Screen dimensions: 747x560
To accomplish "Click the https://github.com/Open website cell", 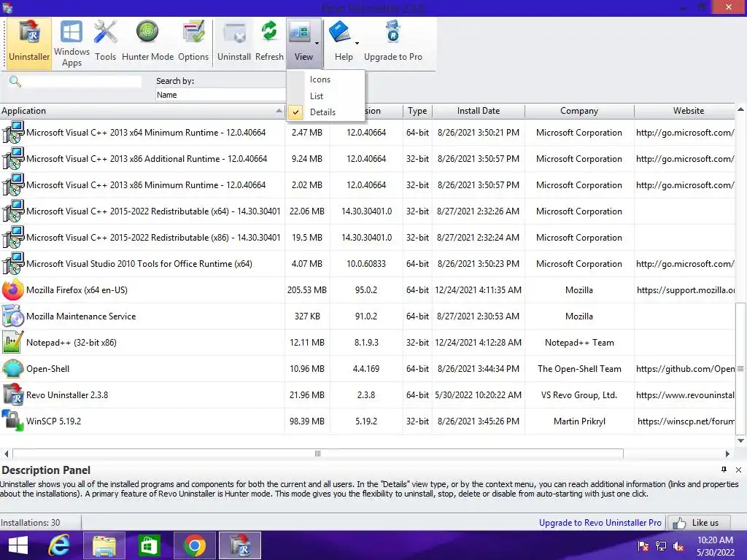I will (x=686, y=368).
